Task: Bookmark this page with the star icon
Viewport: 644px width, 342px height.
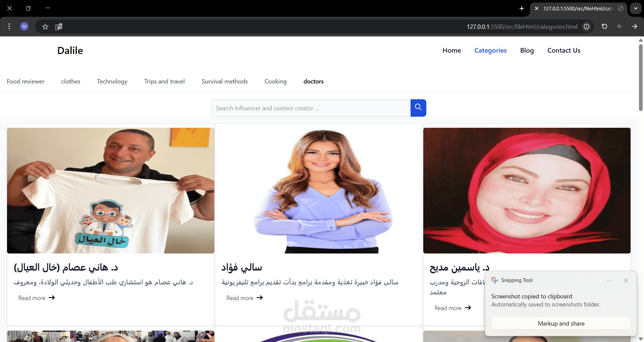Action: pos(45,26)
